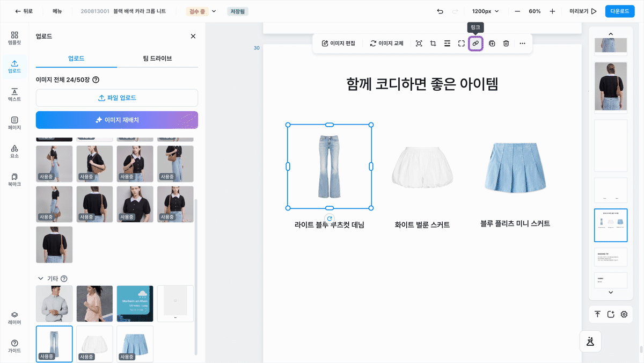Viewport: 644px width, 363px height.
Task: Open the 북마크 sidebar panel
Action: pos(14,180)
